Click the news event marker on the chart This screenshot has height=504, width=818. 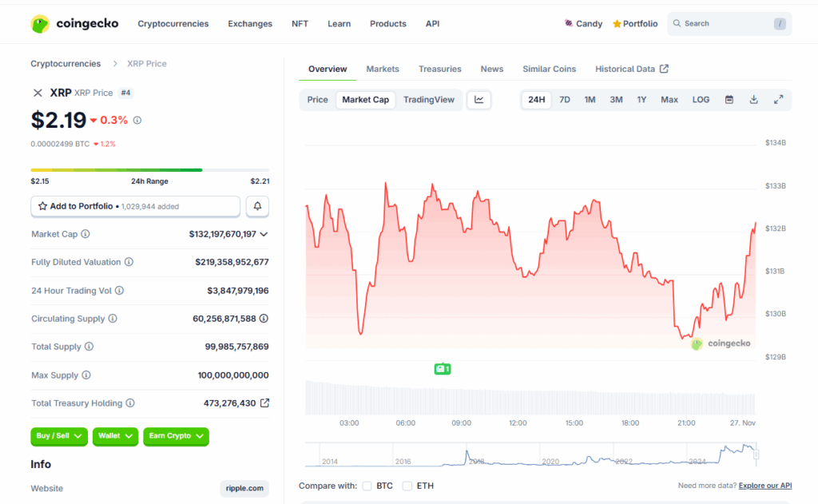pos(443,369)
